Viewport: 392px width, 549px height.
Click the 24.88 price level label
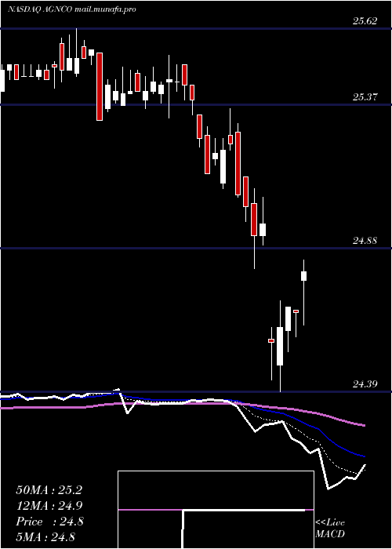pyautogui.click(x=365, y=241)
